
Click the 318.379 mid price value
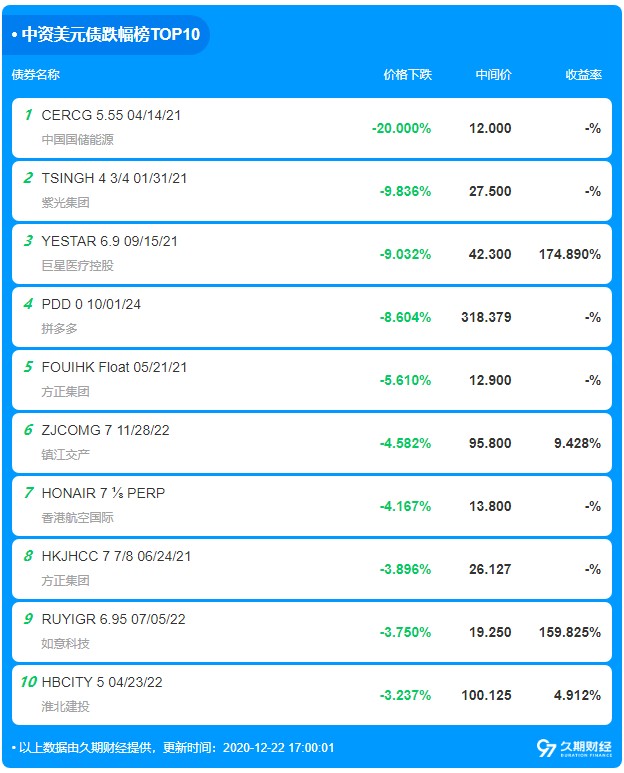click(x=489, y=317)
